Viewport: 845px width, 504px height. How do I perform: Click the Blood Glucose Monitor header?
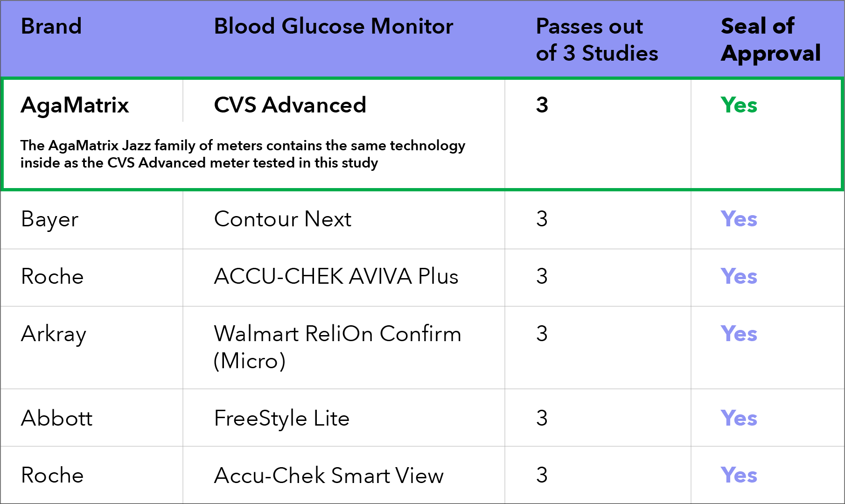(x=333, y=26)
